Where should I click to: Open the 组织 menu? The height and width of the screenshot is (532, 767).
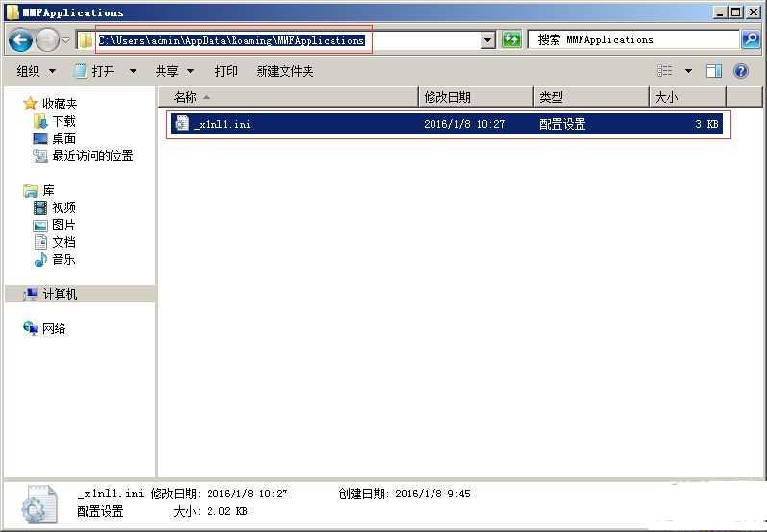pyautogui.click(x=36, y=71)
